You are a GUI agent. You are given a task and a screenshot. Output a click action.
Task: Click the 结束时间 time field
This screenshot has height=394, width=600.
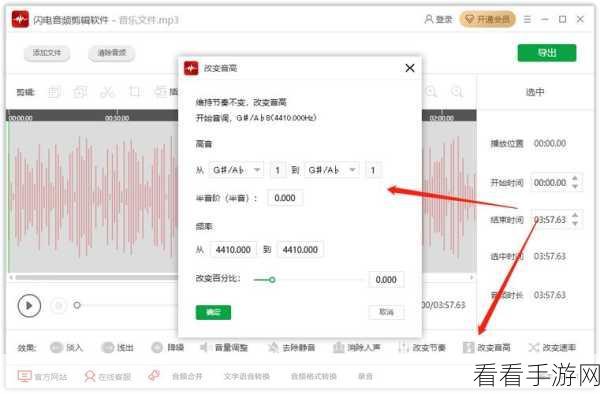[550, 220]
